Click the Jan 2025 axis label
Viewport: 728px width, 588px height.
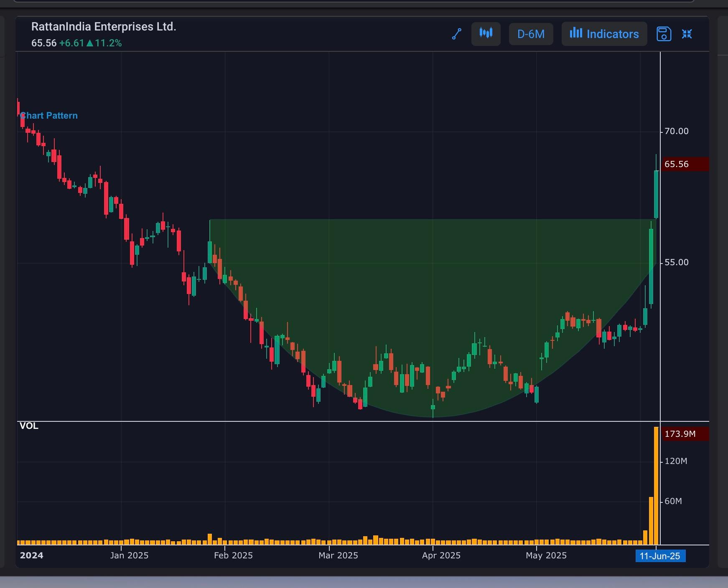(129, 555)
